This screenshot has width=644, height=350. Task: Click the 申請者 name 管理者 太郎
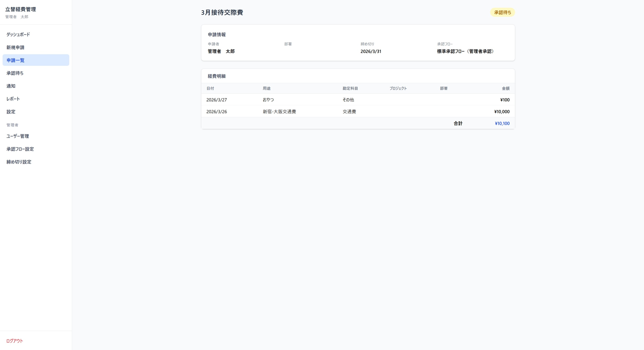(221, 51)
